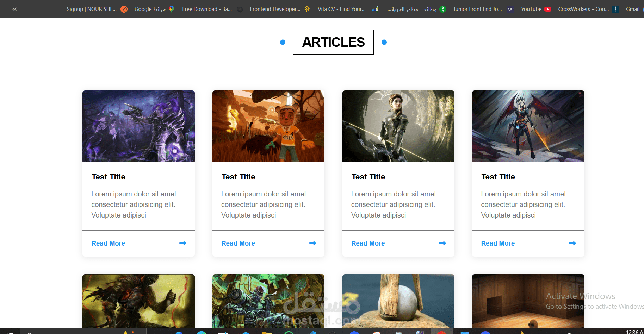Open the archer woman article image
Image resolution: width=644 pixels, height=334 pixels.
398,126
